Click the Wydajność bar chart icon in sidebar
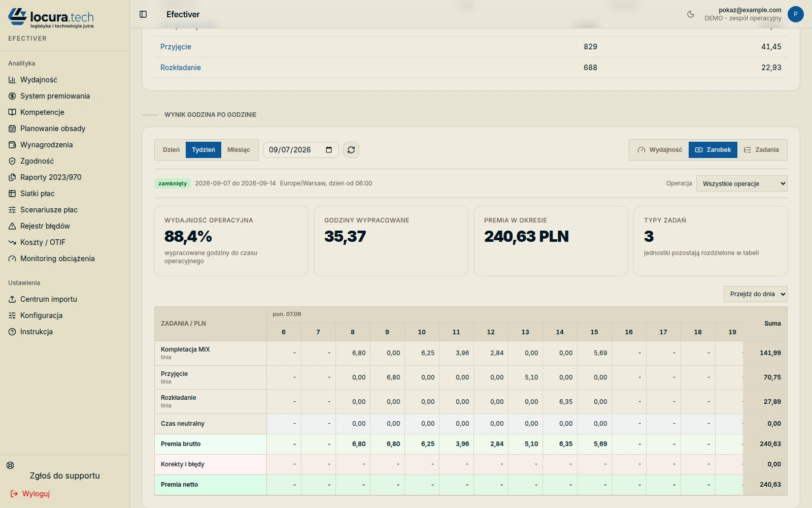The image size is (812, 508). 12,80
